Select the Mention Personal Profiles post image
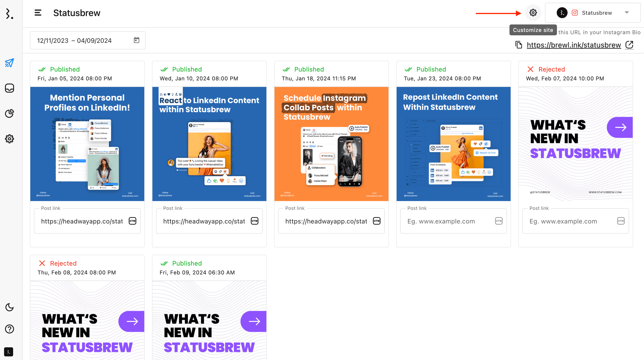Viewport: 644px width, 360px height. pyautogui.click(x=87, y=144)
